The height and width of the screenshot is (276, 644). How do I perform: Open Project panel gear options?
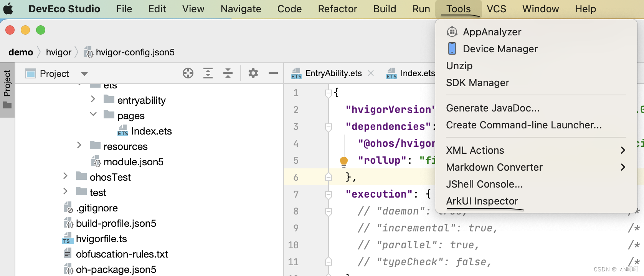(253, 73)
